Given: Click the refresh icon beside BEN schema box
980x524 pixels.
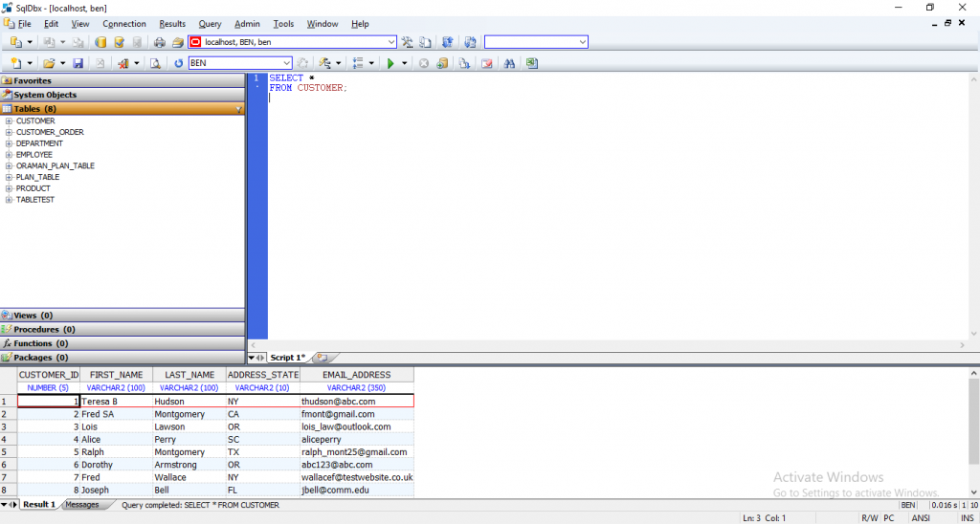Looking at the screenshot, I should coord(179,63).
